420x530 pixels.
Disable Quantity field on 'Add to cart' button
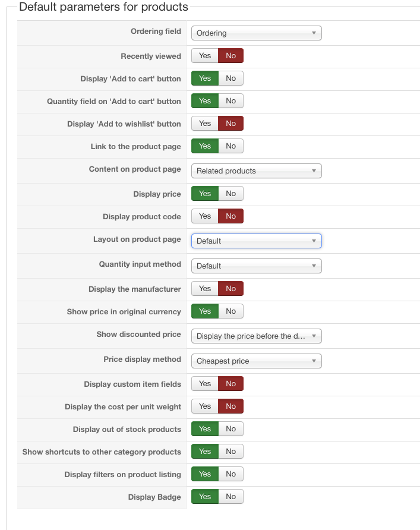pyautogui.click(x=231, y=101)
